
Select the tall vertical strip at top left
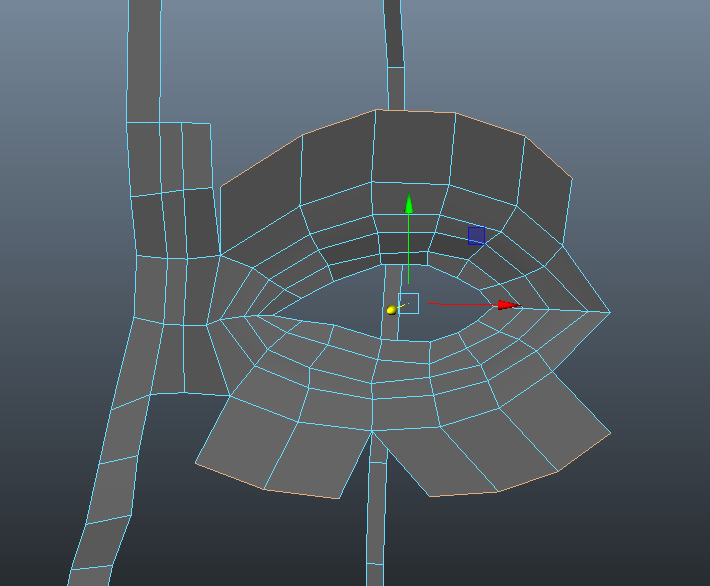[x=145, y=60]
